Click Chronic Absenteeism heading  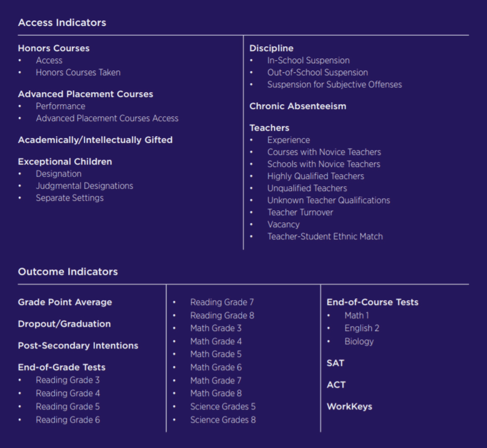[298, 106]
